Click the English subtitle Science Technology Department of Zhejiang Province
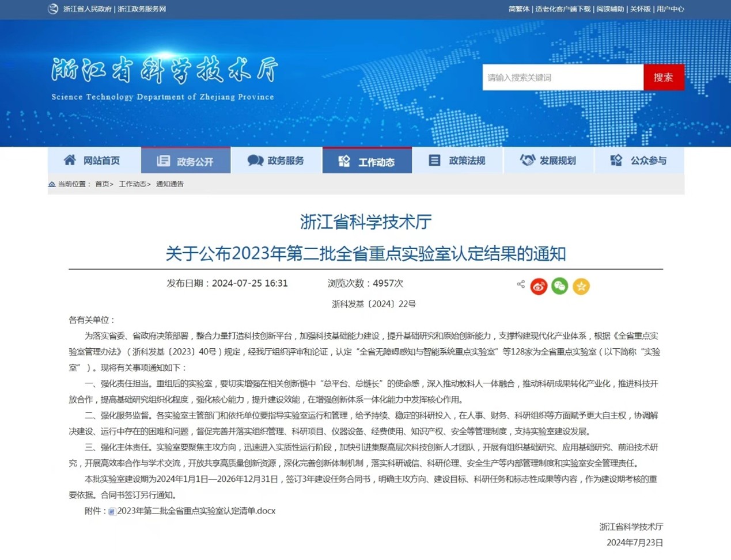Screen dimensions: 731x560 click(162, 97)
